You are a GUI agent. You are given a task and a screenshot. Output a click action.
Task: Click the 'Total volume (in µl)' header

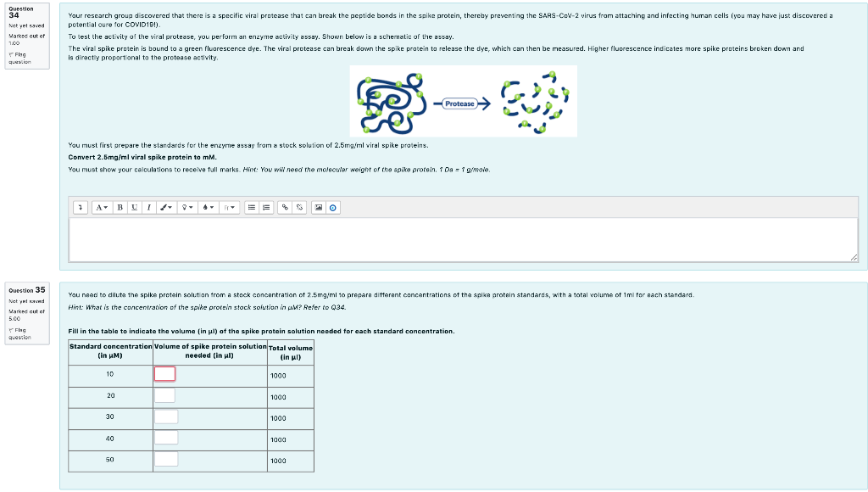coord(291,352)
